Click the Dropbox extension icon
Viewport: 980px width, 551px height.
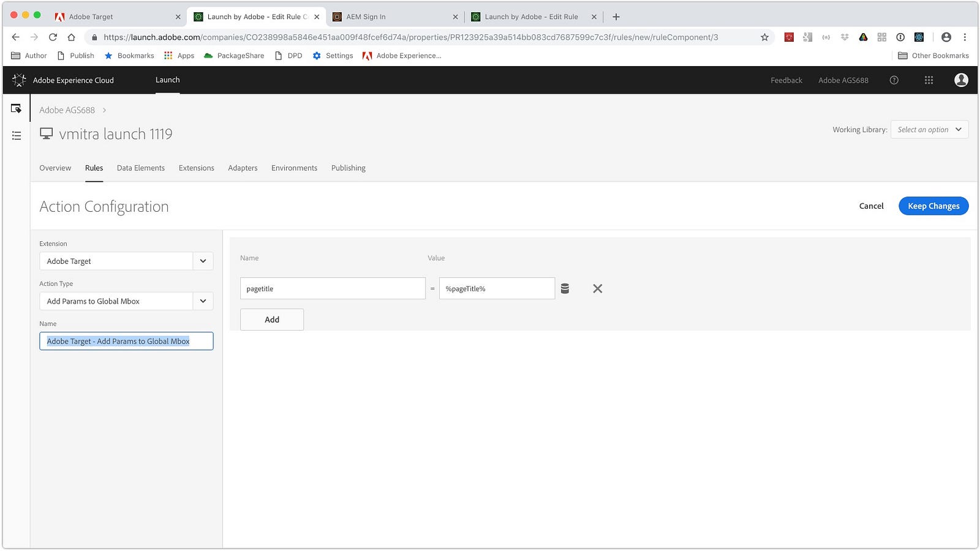(845, 37)
